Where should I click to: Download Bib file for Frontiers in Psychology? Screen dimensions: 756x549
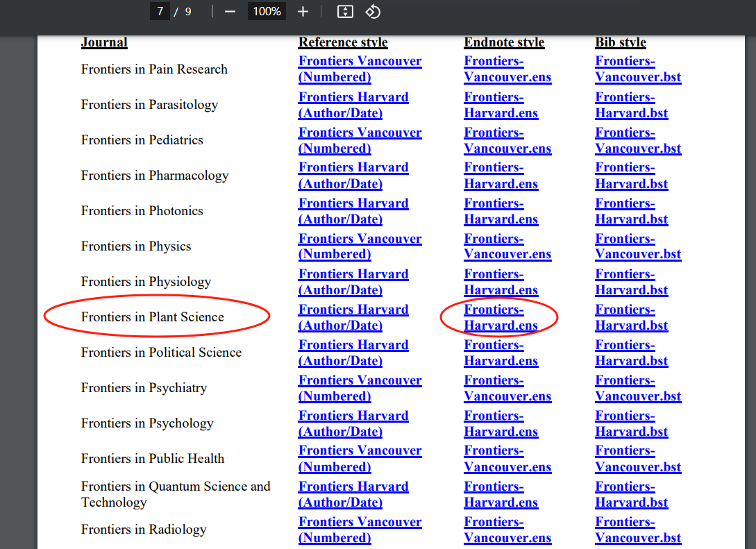click(x=632, y=423)
